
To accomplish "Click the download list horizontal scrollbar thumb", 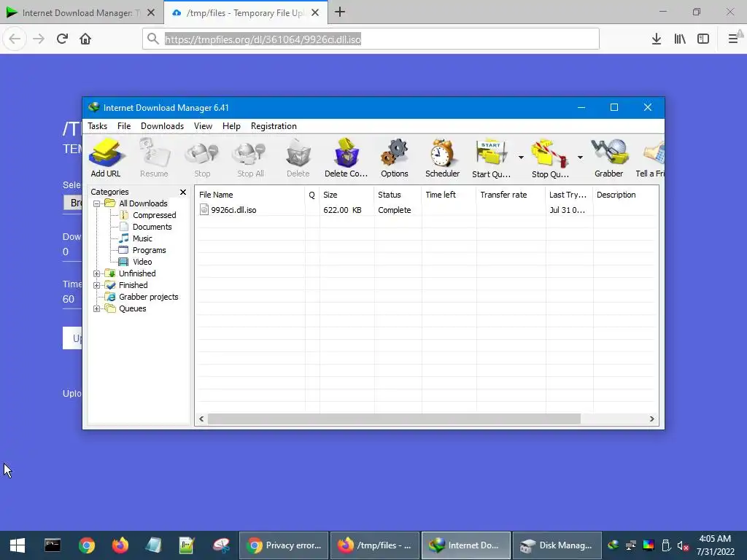I will (394, 419).
